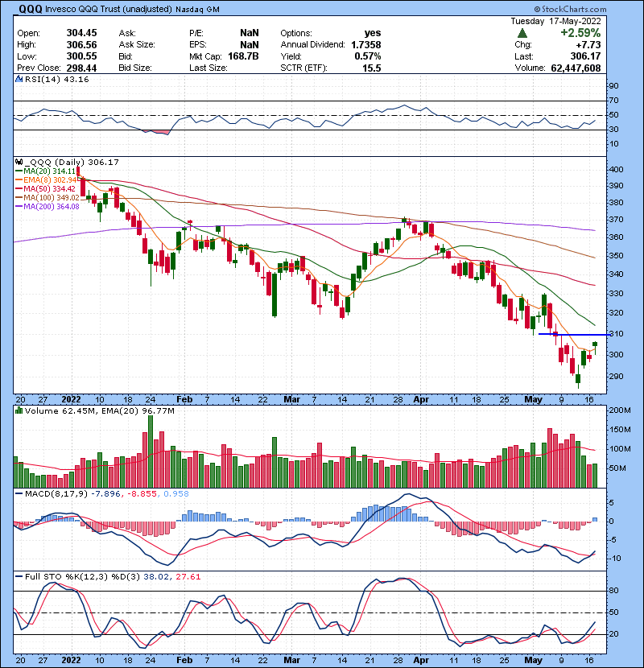Click the date Tuesday 17-May-2022
This screenshot has width=644, height=668.
[x=555, y=21]
